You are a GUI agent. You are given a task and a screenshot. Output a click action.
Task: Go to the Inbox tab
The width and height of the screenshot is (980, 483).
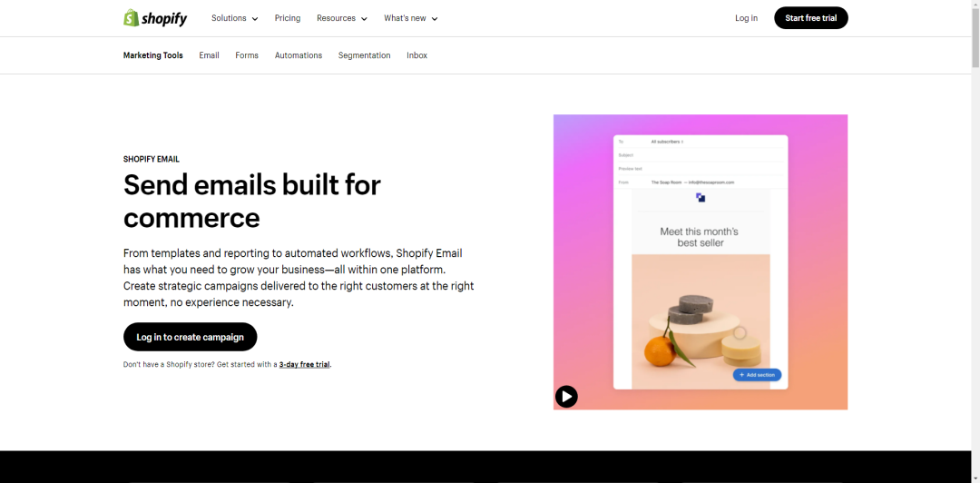(x=416, y=55)
